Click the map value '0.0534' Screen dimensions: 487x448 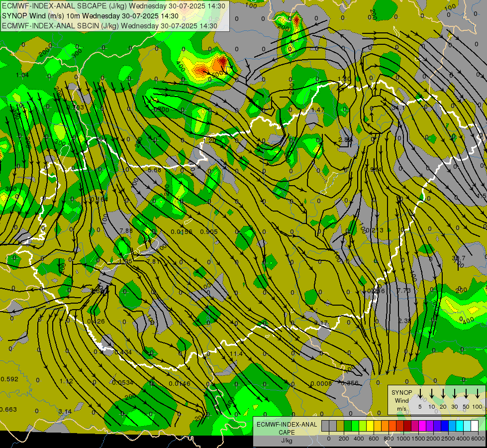point(122,383)
